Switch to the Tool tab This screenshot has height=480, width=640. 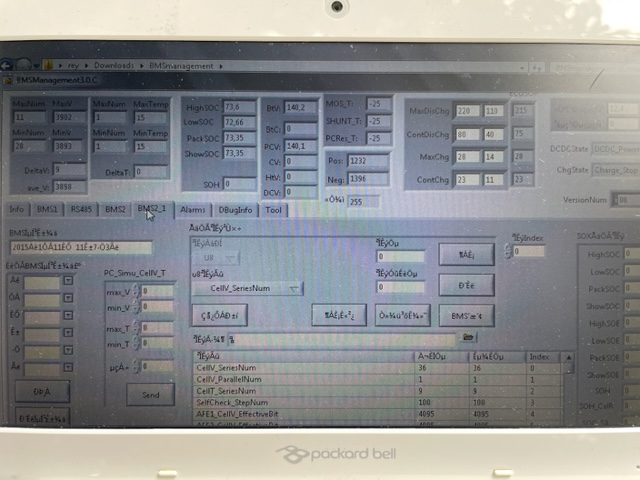pyautogui.click(x=273, y=210)
